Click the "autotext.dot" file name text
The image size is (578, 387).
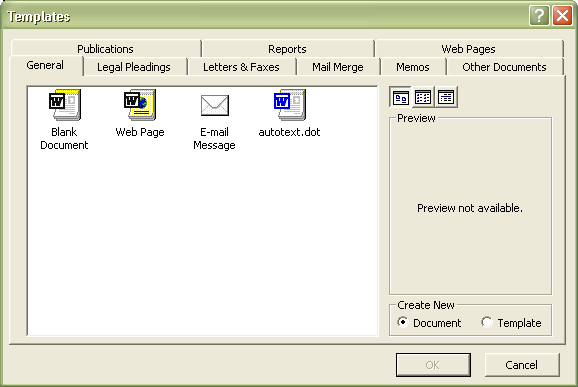[x=289, y=132]
